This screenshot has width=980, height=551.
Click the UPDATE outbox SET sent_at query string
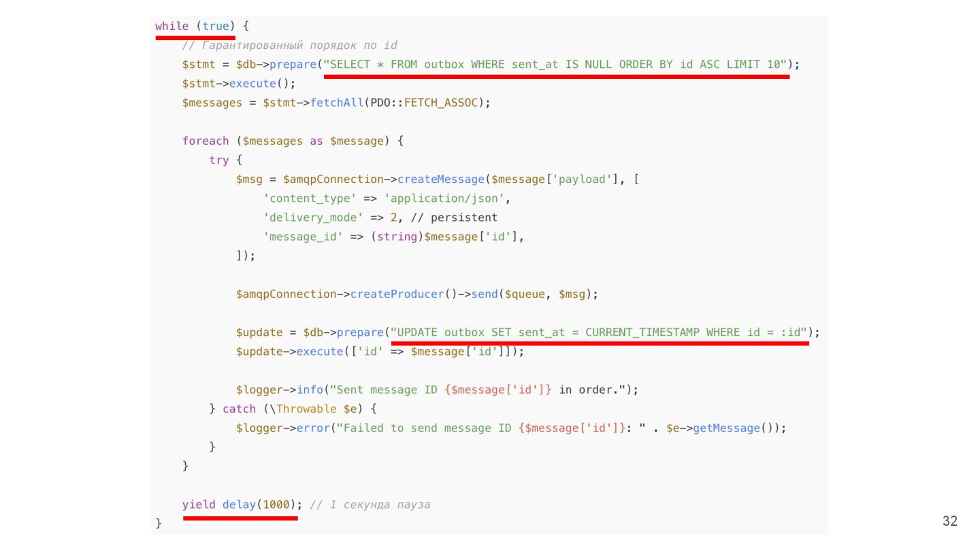click(x=600, y=333)
